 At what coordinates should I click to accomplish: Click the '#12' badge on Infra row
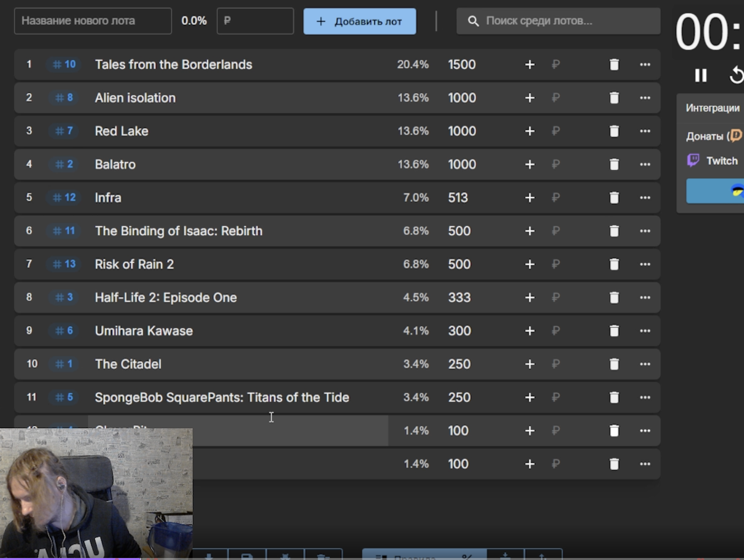tap(64, 198)
